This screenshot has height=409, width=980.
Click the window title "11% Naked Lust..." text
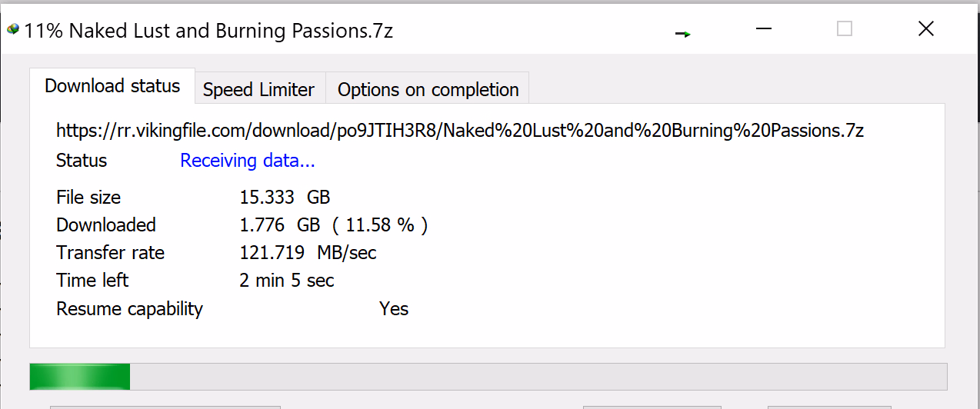click(208, 31)
